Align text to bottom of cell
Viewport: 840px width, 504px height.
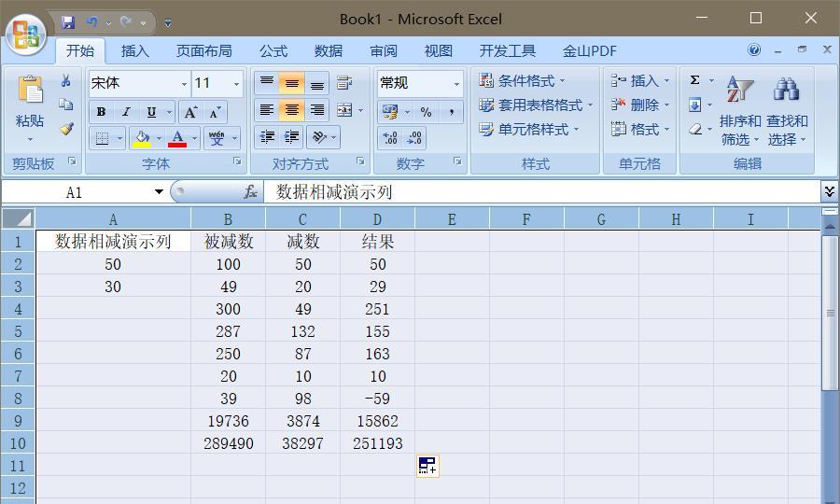317,82
